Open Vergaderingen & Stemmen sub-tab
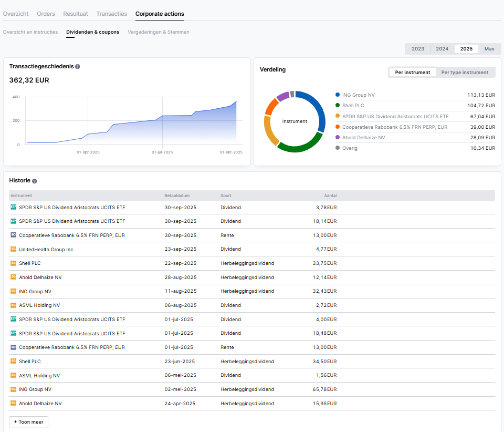 click(x=159, y=32)
